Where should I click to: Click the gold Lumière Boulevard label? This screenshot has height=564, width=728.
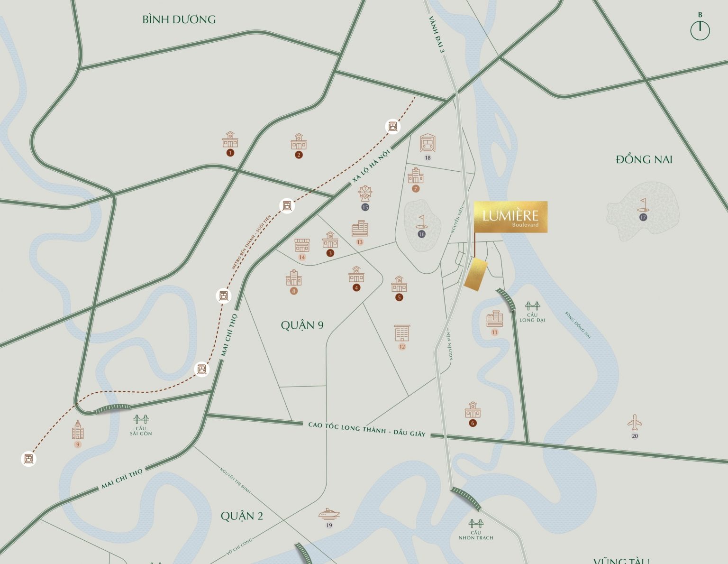tap(510, 217)
